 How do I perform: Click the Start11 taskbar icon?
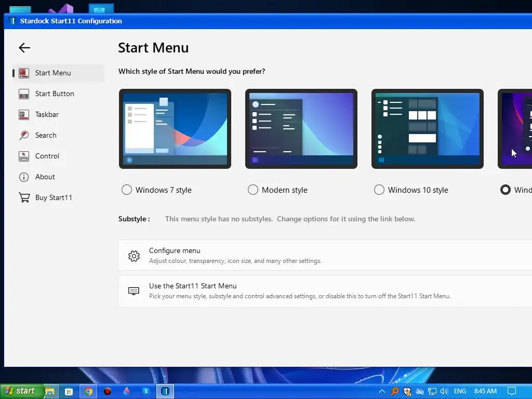[x=165, y=391]
